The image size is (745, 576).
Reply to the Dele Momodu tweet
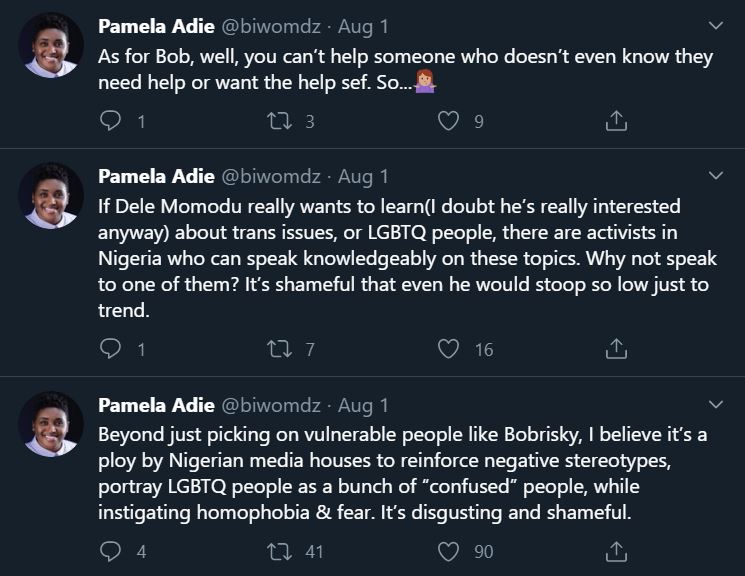111,348
